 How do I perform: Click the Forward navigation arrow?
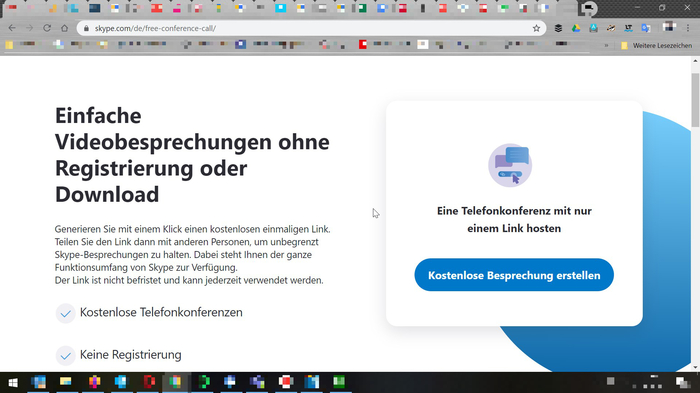point(29,28)
